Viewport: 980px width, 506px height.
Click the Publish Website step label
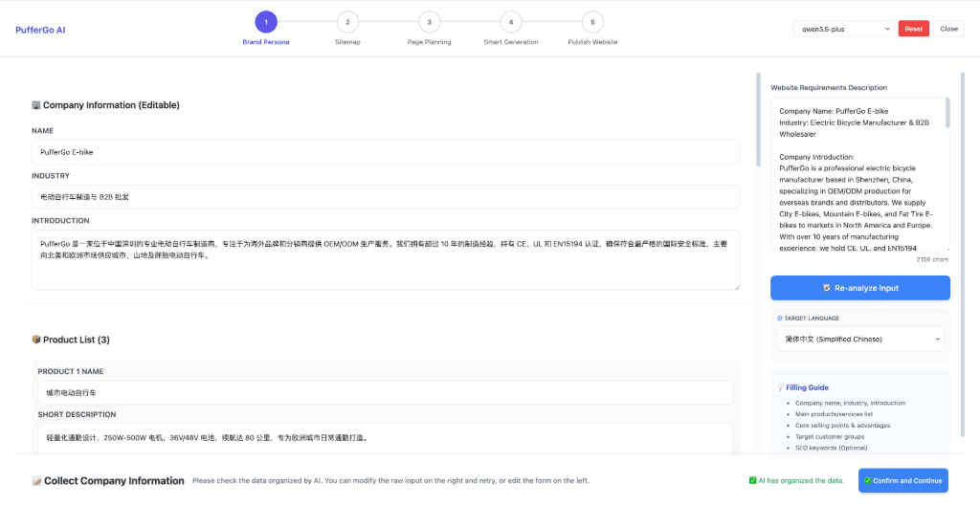pyautogui.click(x=592, y=42)
